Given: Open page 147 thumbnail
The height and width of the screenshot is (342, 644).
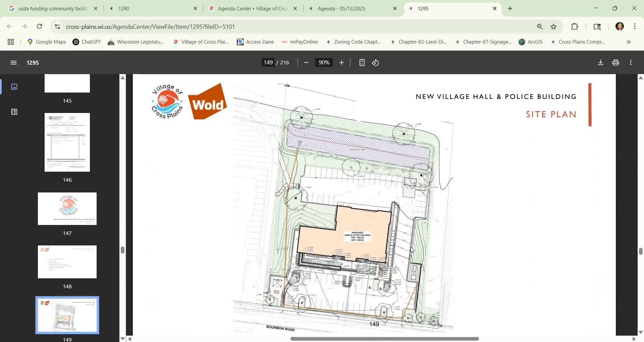Looking at the screenshot, I should point(67,209).
